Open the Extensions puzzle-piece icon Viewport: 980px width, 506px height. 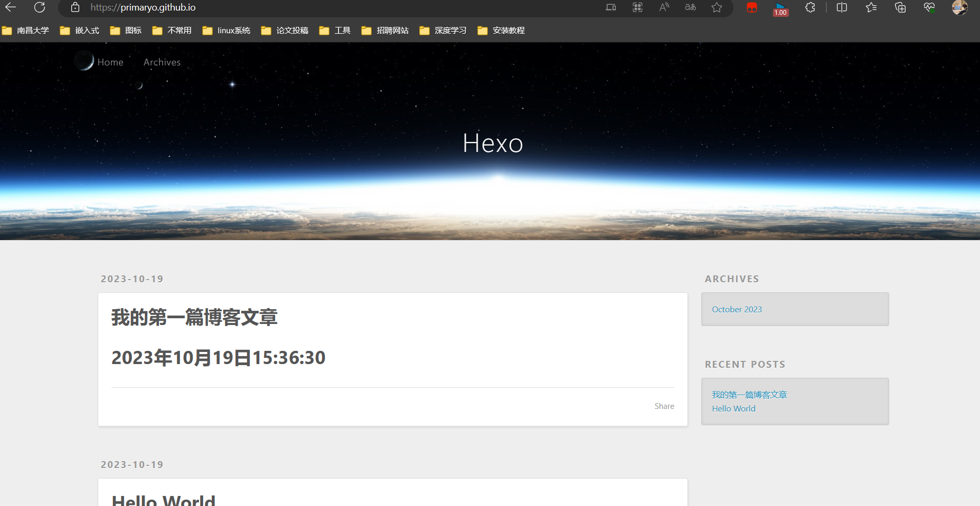[x=810, y=7]
